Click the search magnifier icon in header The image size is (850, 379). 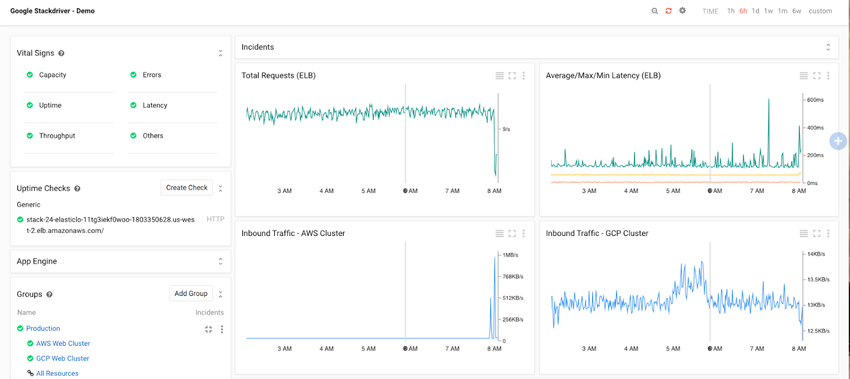click(655, 11)
